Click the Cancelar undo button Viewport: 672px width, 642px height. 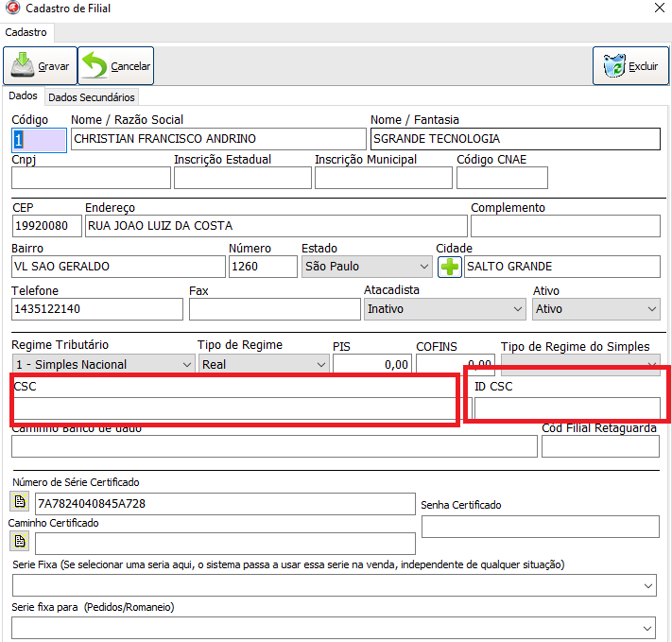[116, 66]
